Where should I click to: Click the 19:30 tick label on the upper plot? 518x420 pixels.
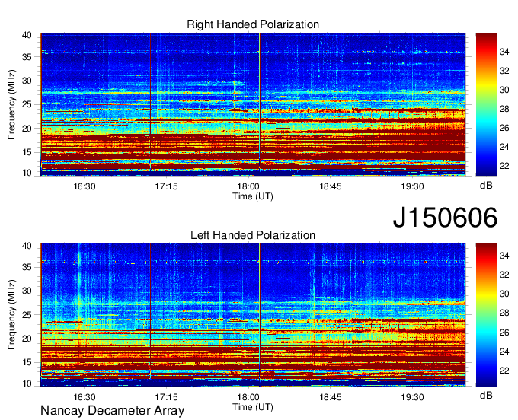pos(412,186)
